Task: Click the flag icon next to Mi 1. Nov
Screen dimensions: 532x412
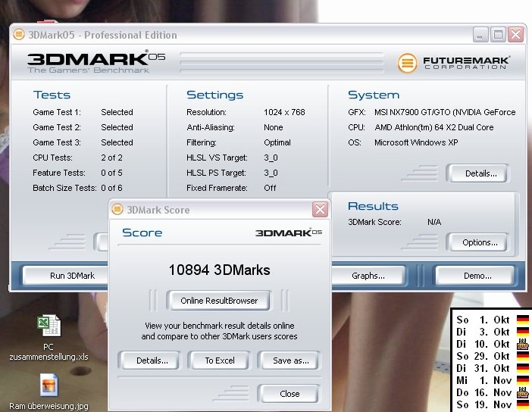Action: pos(522,380)
